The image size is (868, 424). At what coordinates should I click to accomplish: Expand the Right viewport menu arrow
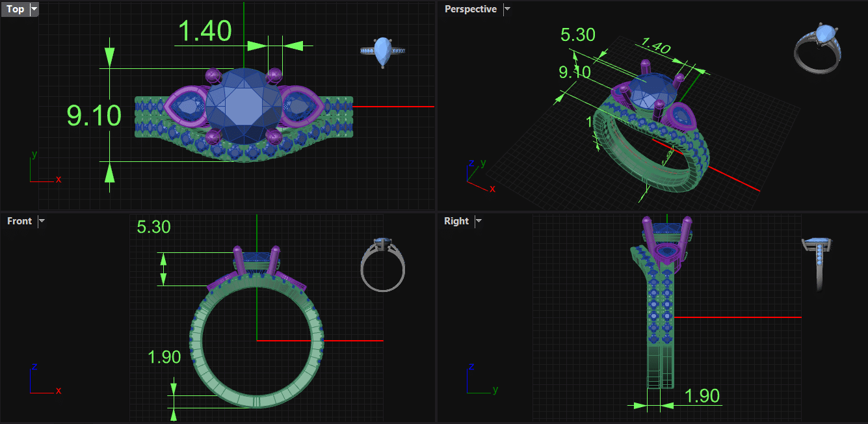[x=479, y=221]
